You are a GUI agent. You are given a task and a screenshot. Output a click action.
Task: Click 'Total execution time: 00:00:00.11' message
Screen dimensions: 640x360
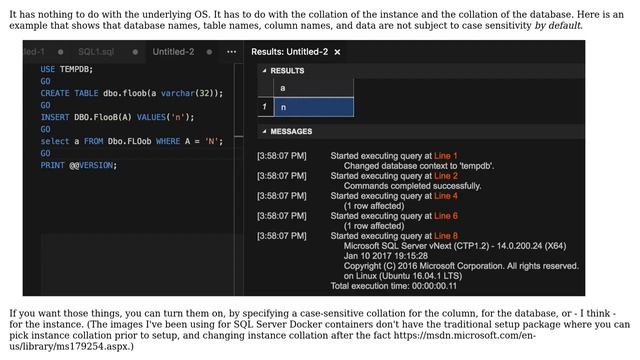(393, 286)
